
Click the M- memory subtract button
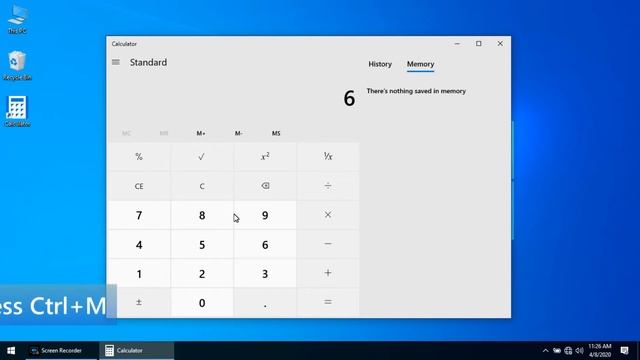point(239,133)
